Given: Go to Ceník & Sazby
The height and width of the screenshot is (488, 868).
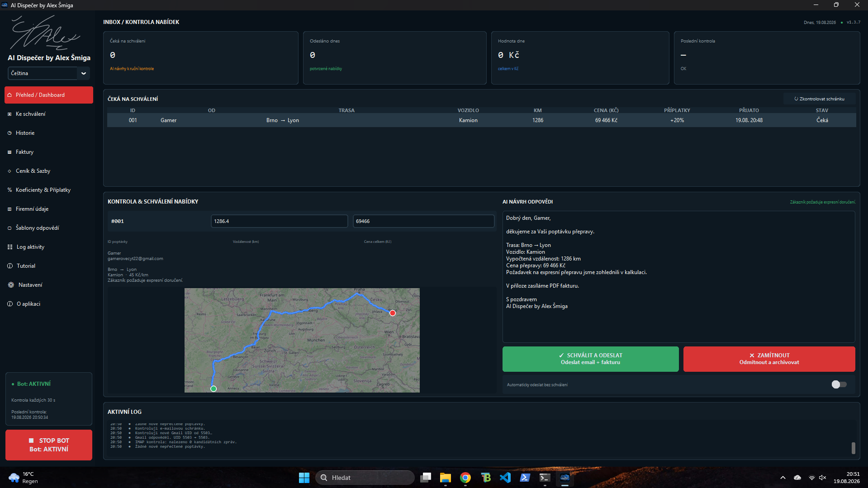Looking at the screenshot, I should tap(49, 171).
